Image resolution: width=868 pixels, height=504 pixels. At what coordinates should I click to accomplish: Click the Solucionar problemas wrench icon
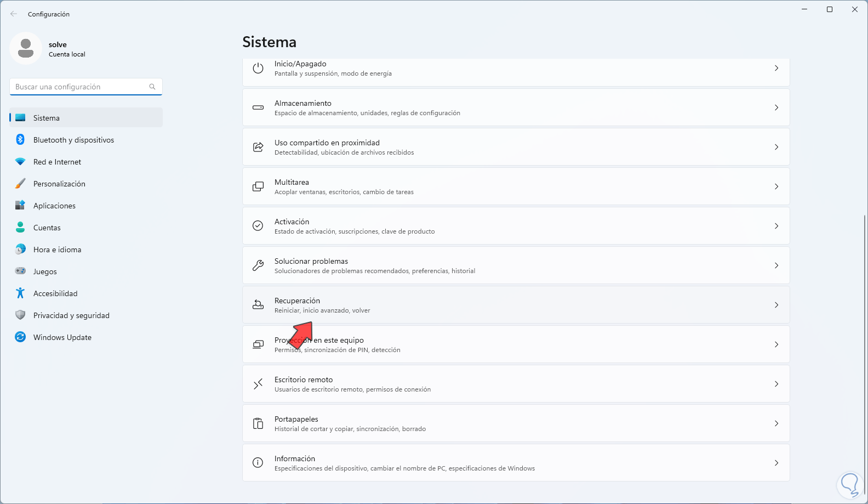pyautogui.click(x=258, y=265)
